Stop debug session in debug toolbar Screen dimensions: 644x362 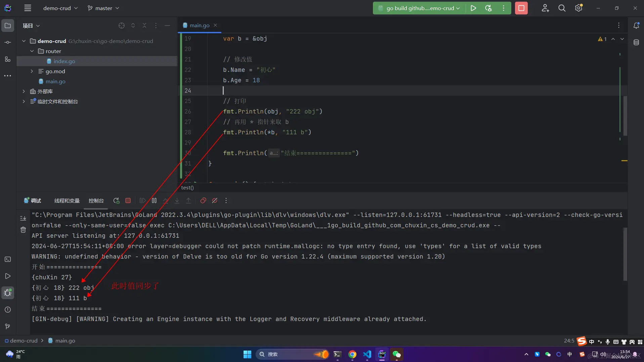click(128, 200)
